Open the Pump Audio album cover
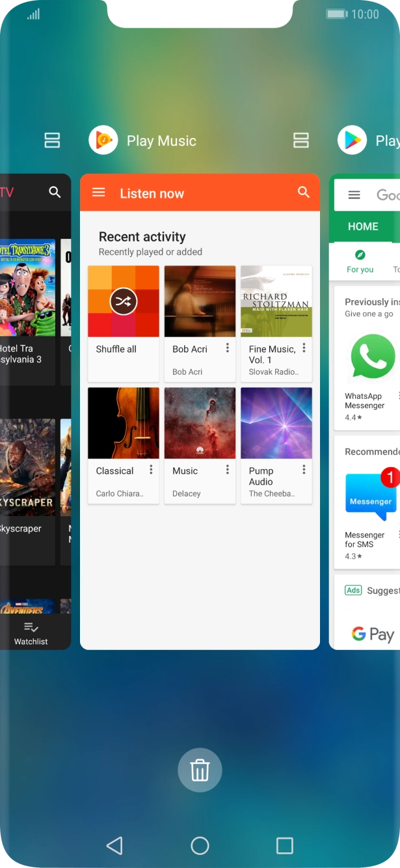 click(276, 423)
